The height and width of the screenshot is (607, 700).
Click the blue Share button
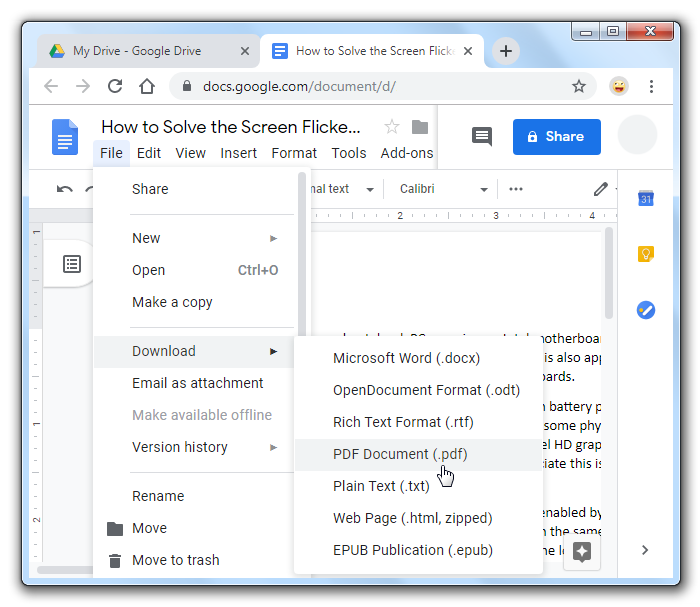click(556, 137)
